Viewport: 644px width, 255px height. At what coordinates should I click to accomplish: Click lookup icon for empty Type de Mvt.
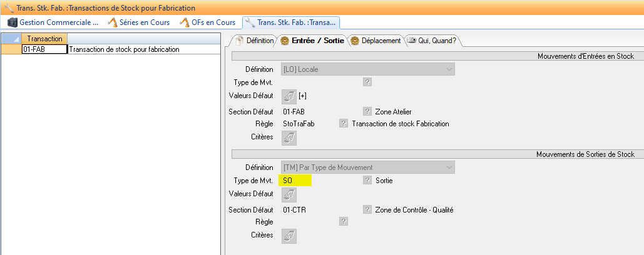pyautogui.click(x=367, y=82)
